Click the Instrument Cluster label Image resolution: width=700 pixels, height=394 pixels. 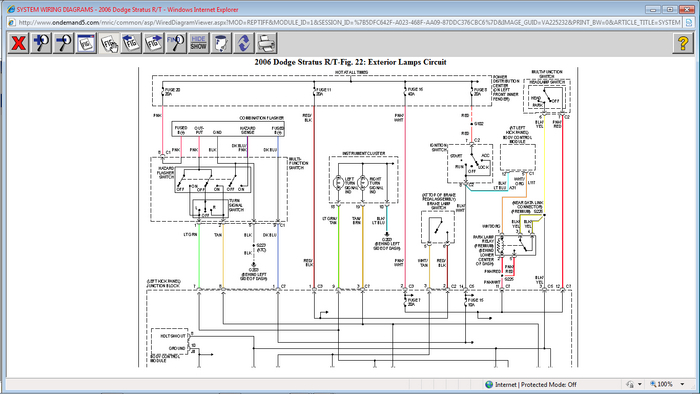point(363,153)
